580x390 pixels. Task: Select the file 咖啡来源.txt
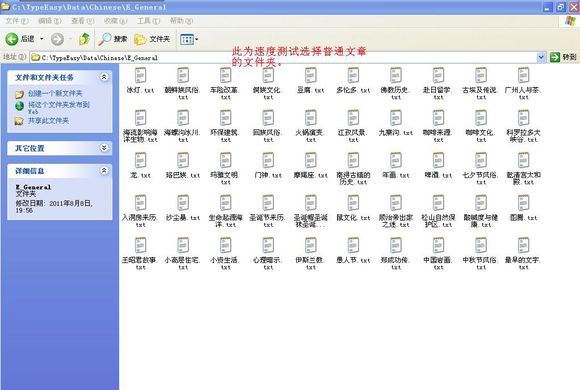click(x=438, y=126)
